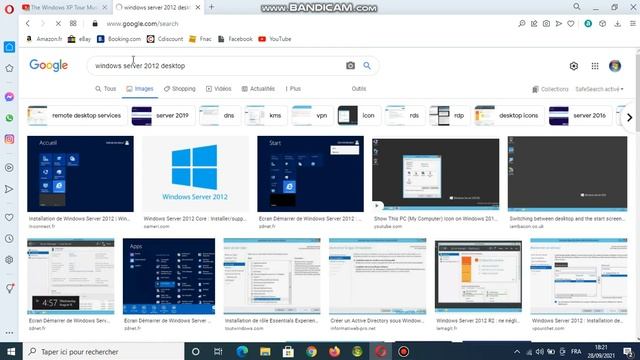Open heart bookmarks in Opera sidebar
The width and height of the screenshot is (640, 360).
9,218
